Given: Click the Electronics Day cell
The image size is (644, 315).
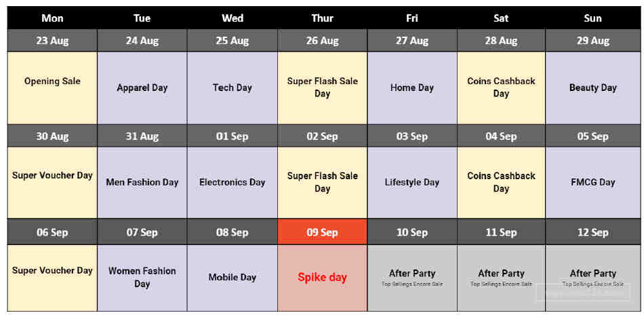Looking at the screenshot, I should (x=232, y=183).
